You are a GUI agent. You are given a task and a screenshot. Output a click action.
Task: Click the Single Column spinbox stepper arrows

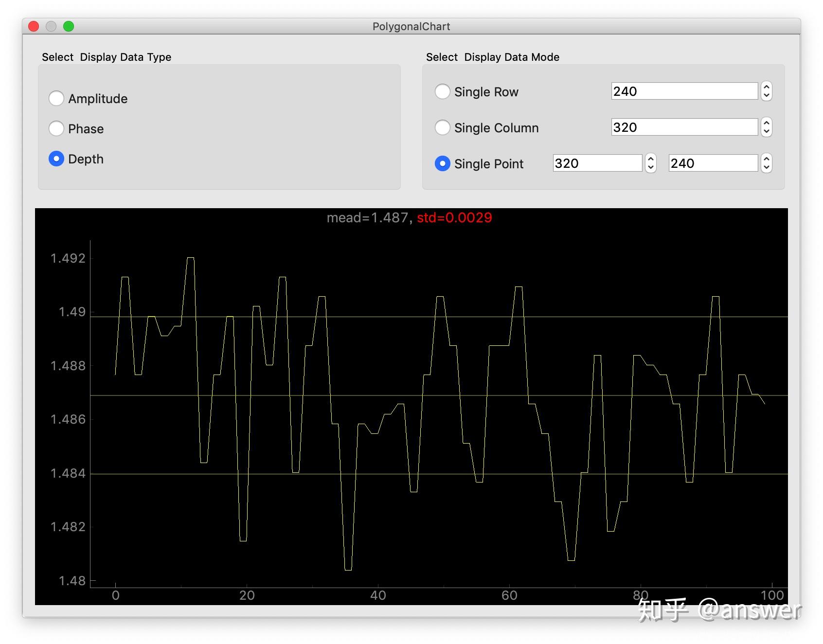[767, 127]
